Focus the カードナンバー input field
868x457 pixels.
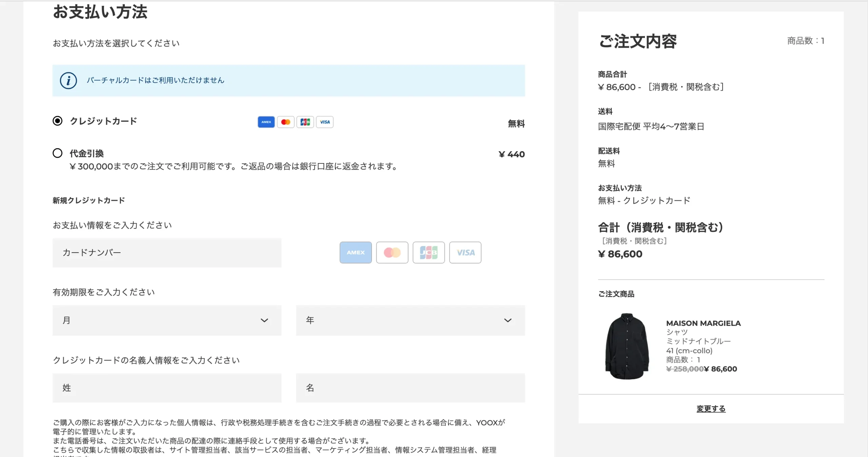167,253
